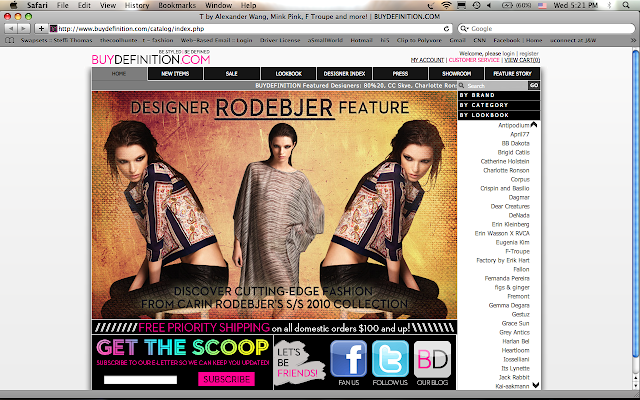Open the Bookmarks menu
This screenshot has width=640, height=400.
click(x=177, y=5)
